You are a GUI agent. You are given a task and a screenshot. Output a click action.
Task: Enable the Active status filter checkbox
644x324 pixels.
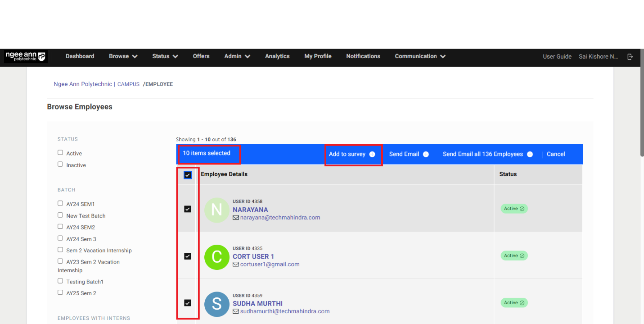[x=60, y=153]
